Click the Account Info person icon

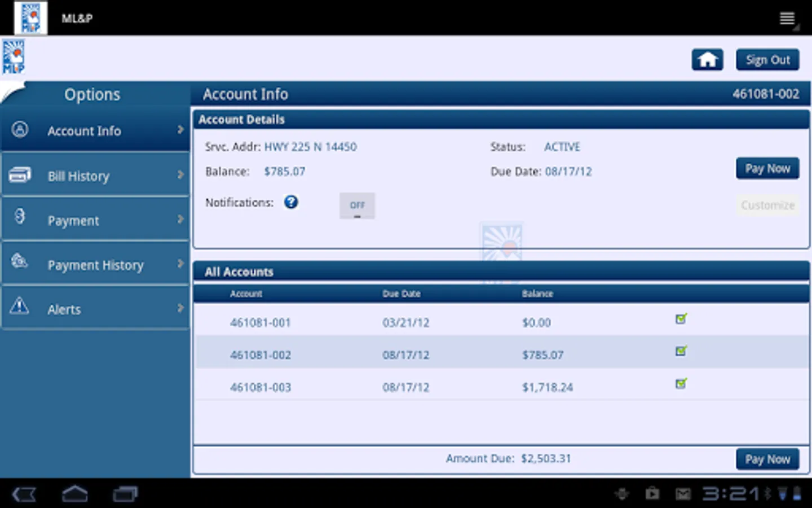(20, 130)
